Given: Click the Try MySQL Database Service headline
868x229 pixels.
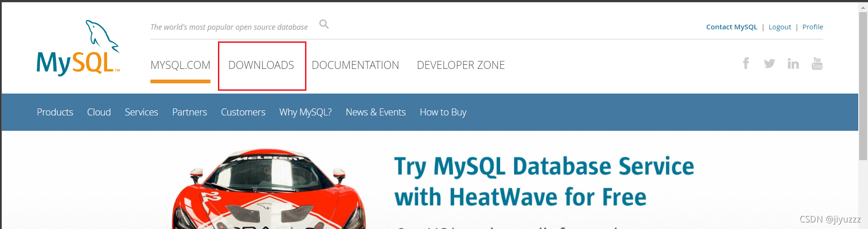Looking at the screenshot, I should pos(544,182).
